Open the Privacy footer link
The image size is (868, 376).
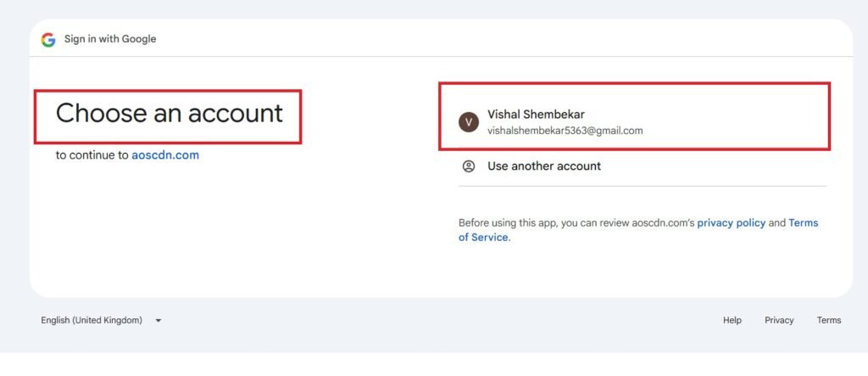tap(779, 321)
